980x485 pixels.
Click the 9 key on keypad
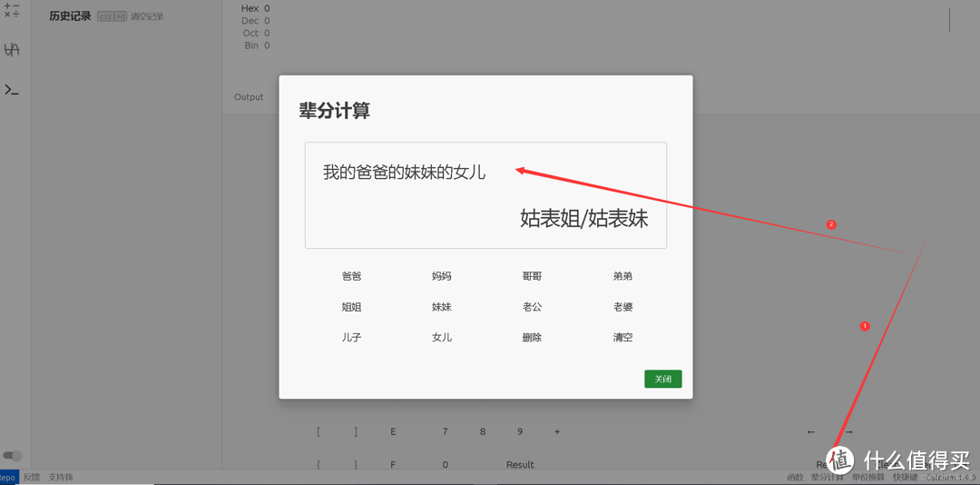pyautogui.click(x=520, y=431)
